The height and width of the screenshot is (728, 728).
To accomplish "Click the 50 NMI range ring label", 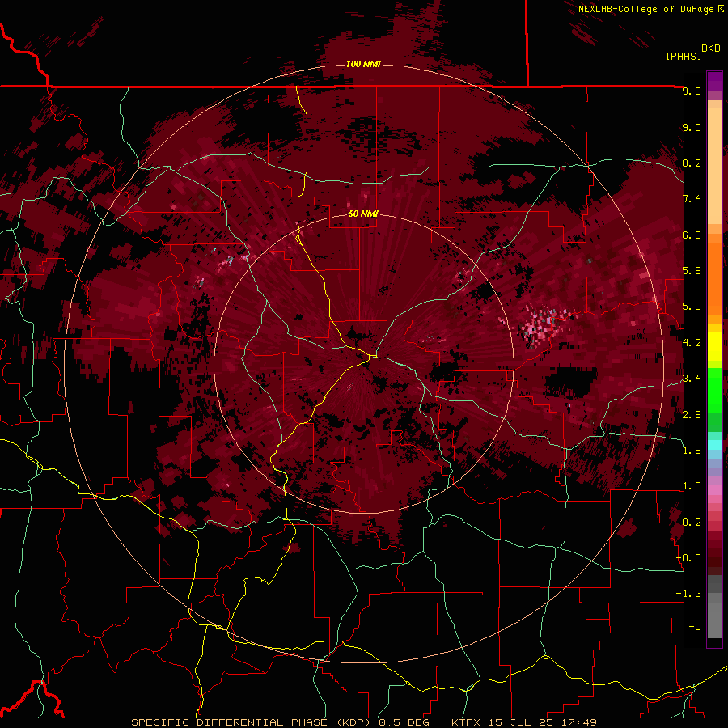I will [x=363, y=214].
